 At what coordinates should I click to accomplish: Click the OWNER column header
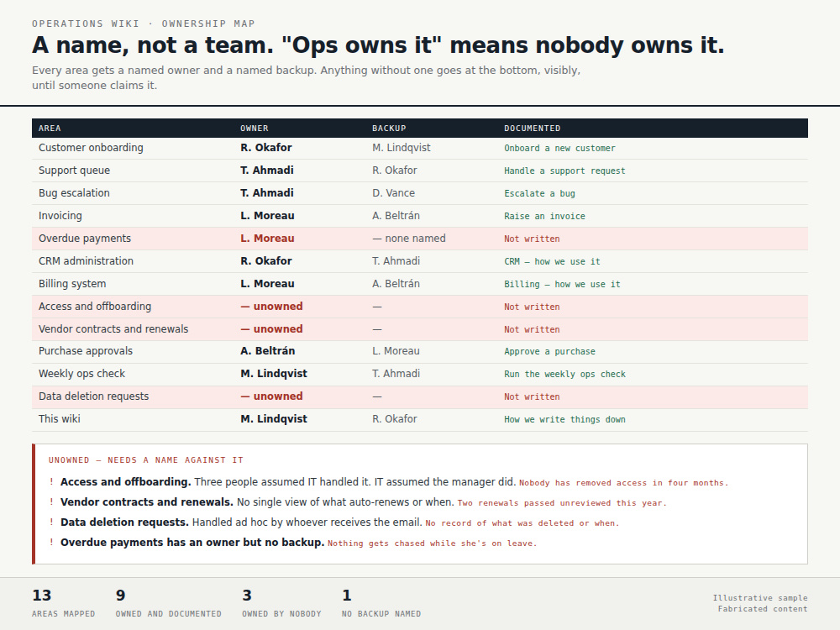click(255, 128)
